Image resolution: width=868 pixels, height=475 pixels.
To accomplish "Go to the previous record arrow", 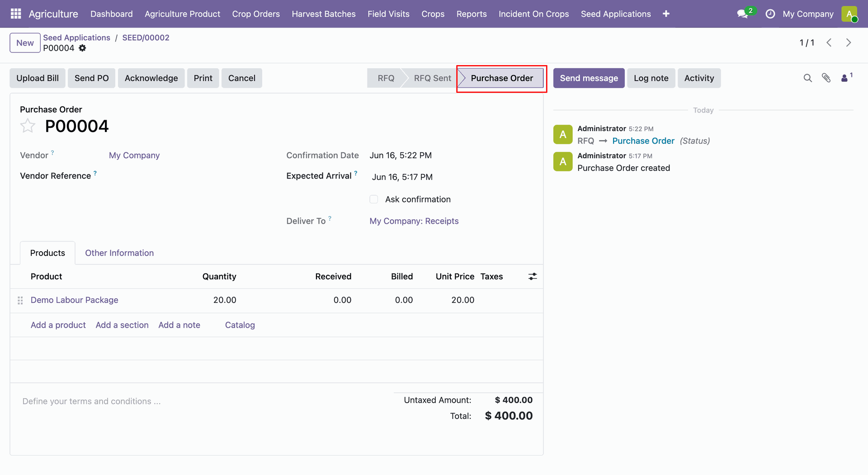I will pyautogui.click(x=829, y=42).
